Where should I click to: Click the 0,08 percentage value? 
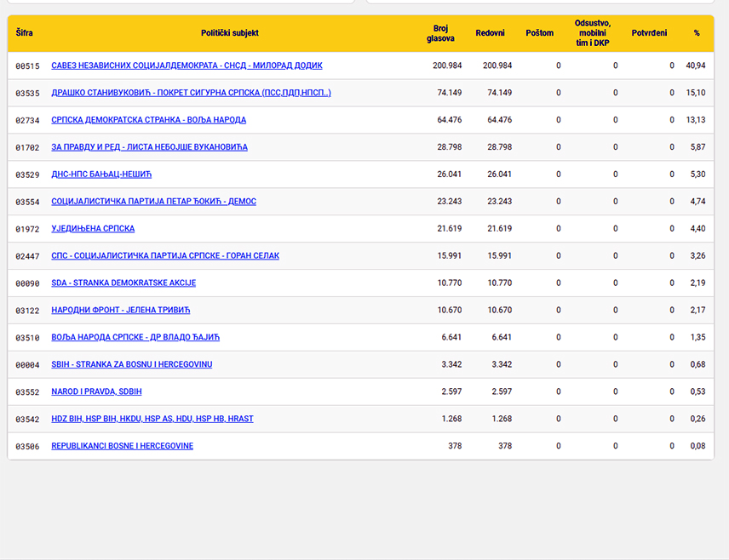pos(697,446)
